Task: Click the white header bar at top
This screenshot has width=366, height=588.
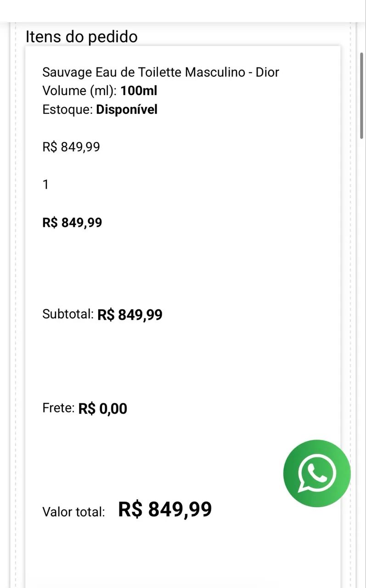Action: click(183, 11)
